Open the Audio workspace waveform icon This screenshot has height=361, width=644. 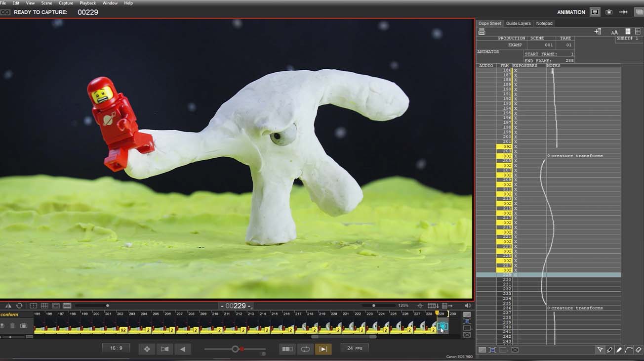623,12
